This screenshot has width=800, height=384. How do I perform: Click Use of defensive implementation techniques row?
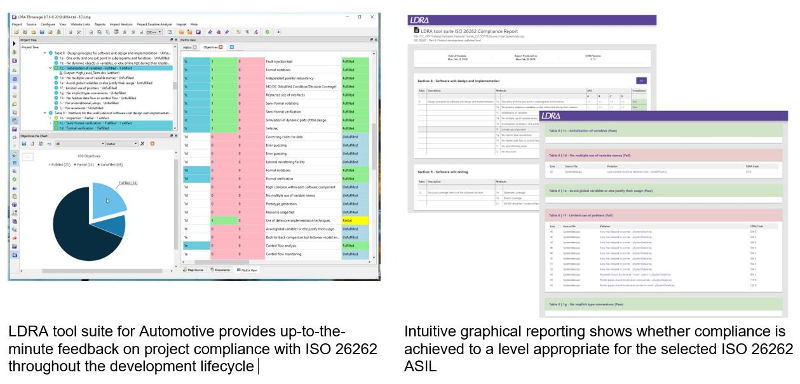[x=276, y=220]
